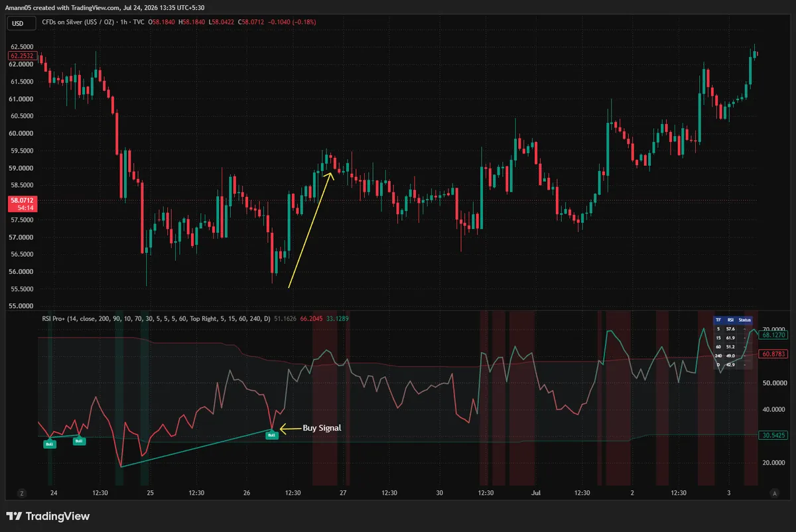
Task: Click the A auto-scale button at the axis corner
Action: 774,493
